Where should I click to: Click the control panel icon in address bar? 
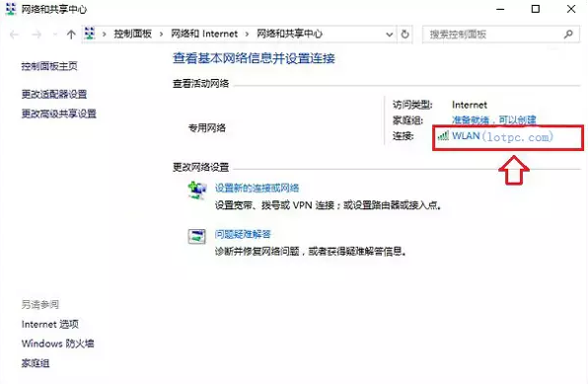click(x=90, y=34)
